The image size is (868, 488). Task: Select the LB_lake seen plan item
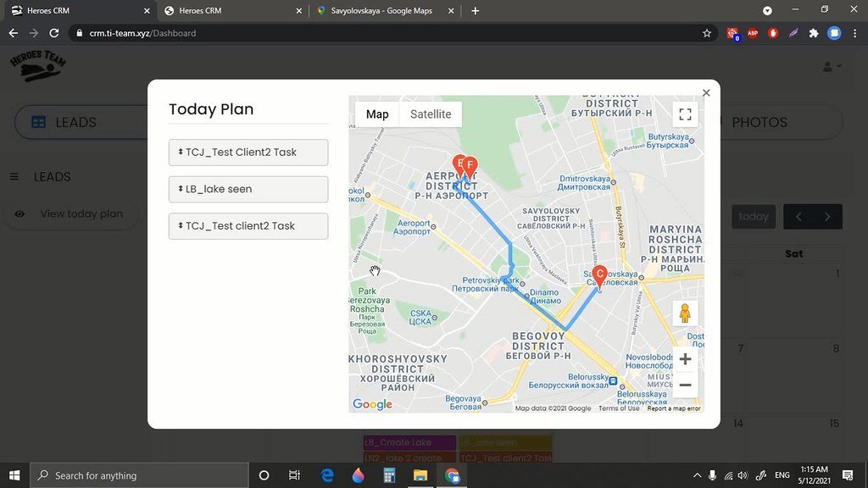(248, 189)
